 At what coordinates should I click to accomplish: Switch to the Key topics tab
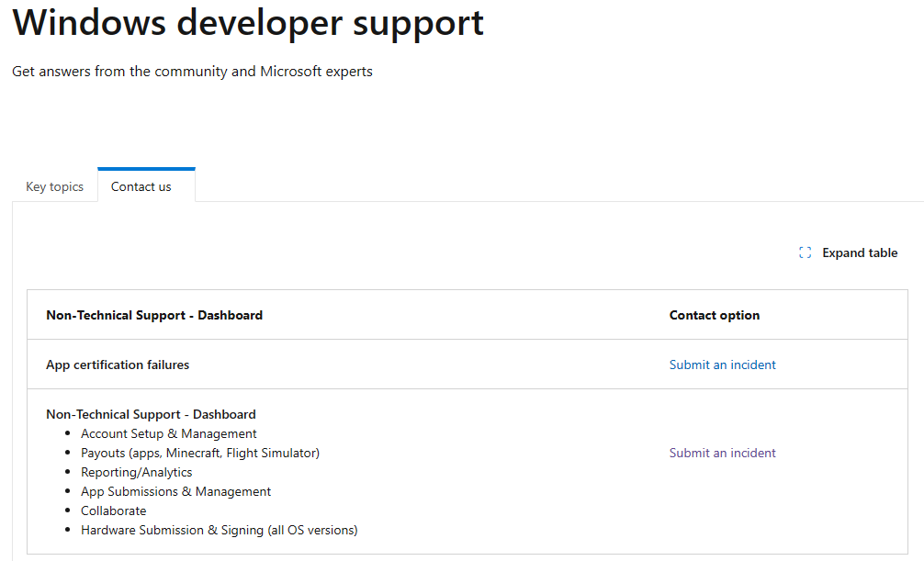pyautogui.click(x=55, y=186)
